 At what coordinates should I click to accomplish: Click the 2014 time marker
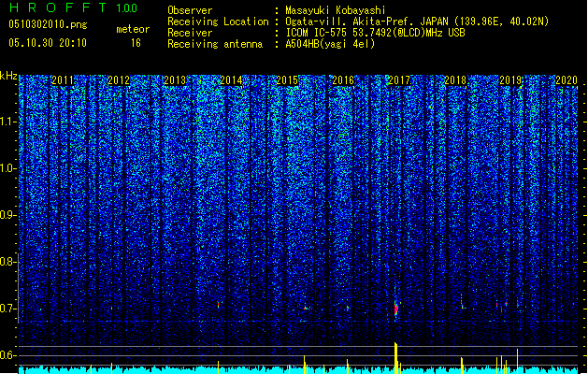point(231,80)
